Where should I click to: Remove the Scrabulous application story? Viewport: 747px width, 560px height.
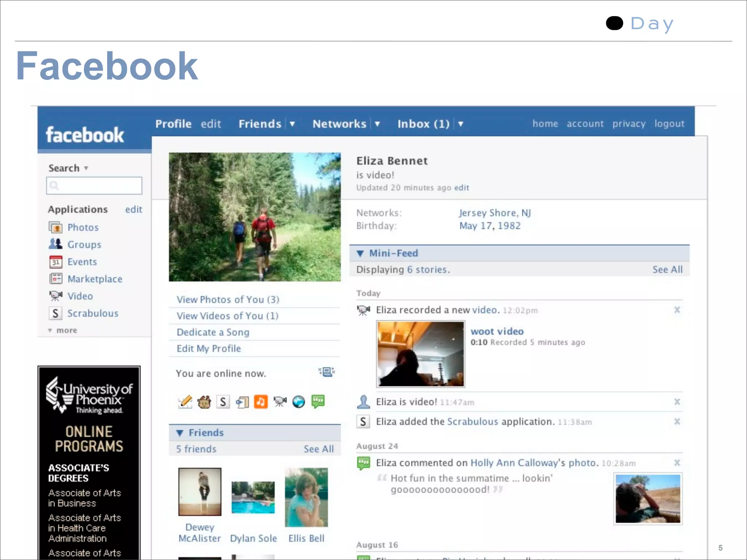pos(677,421)
